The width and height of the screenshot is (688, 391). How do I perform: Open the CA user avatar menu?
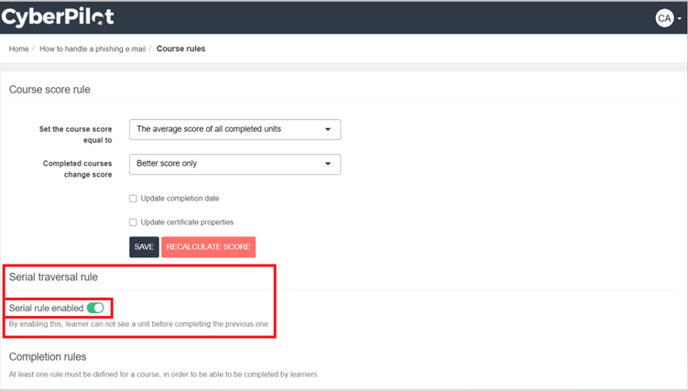(664, 18)
